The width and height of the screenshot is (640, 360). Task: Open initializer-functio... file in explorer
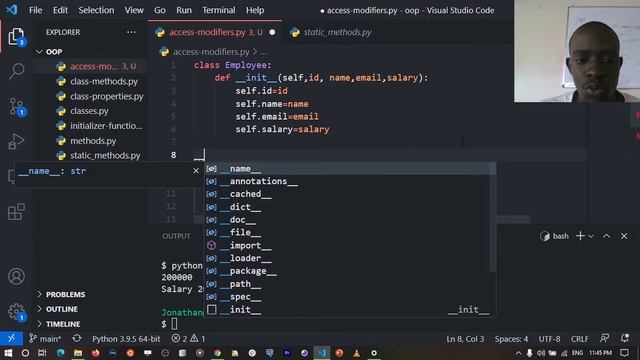(90, 126)
